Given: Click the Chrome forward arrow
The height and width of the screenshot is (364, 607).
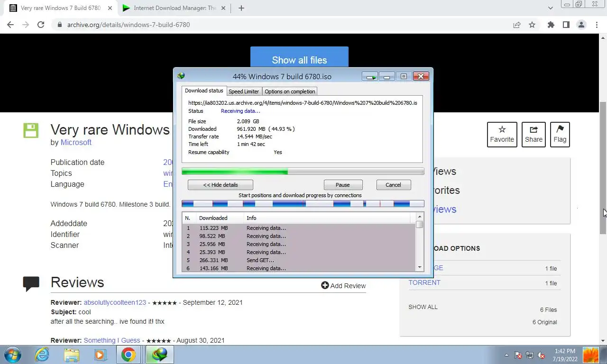Looking at the screenshot, I should [x=26, y=25].
